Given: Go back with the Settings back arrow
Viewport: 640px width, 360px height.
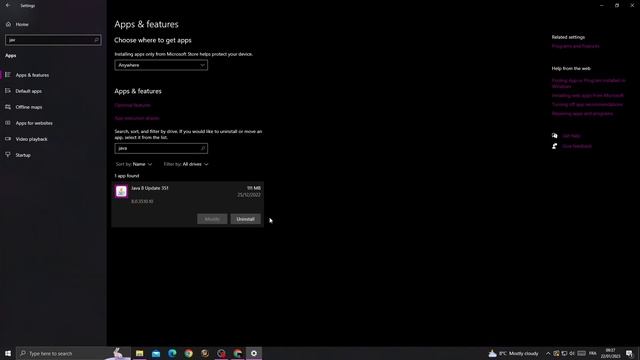Looking at the screenshot, I should pos(8,5).
